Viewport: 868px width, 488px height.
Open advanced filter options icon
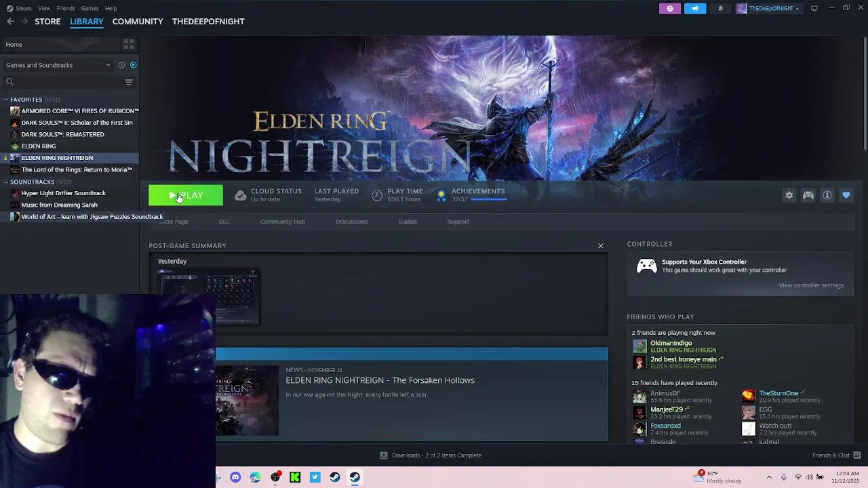(129, 82)
